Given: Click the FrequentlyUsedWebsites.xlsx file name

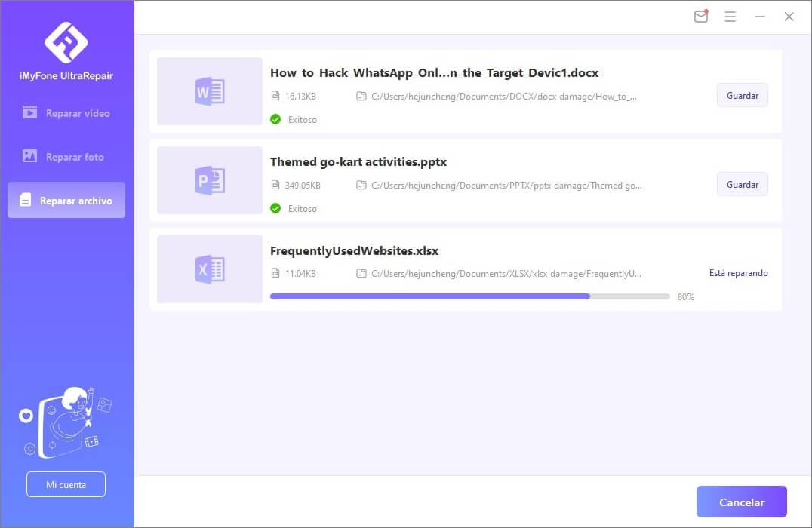Looking at the screenshot, I should (x=354, y=250).
